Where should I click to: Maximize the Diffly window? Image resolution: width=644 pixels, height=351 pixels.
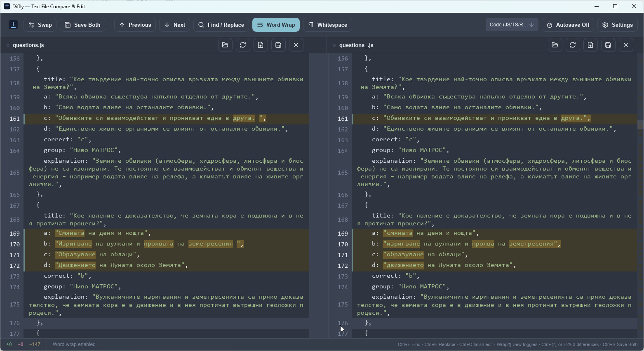pos(615,6)
